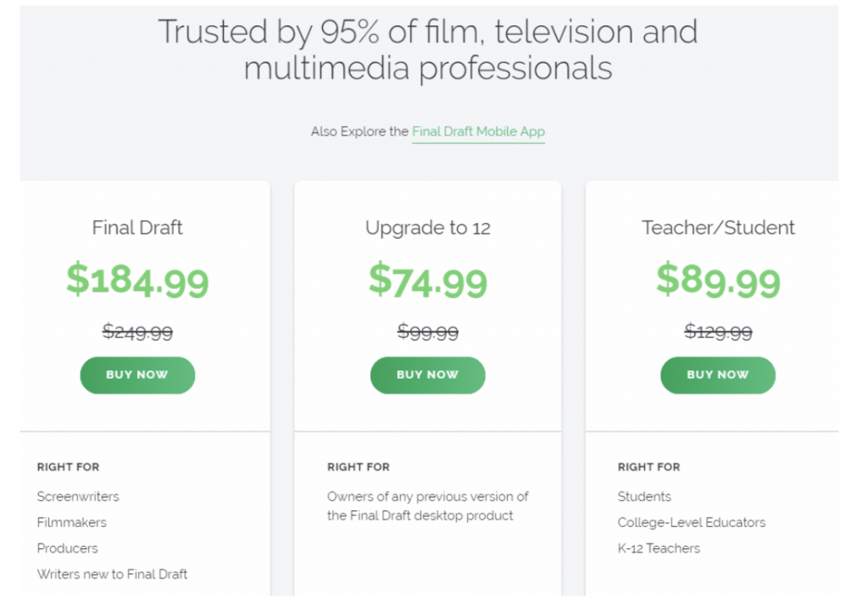Click Screenwriters in the Final Draft list

tap(78, 497)
